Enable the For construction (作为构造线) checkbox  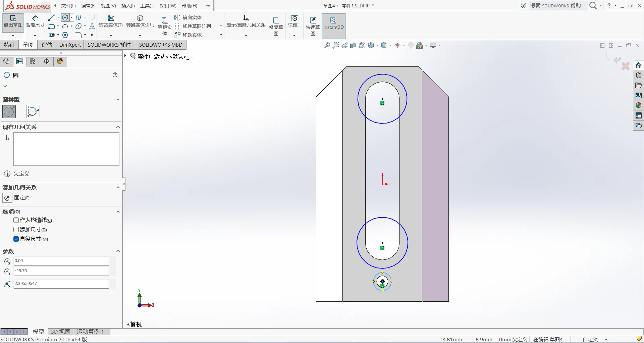[16, 220]
